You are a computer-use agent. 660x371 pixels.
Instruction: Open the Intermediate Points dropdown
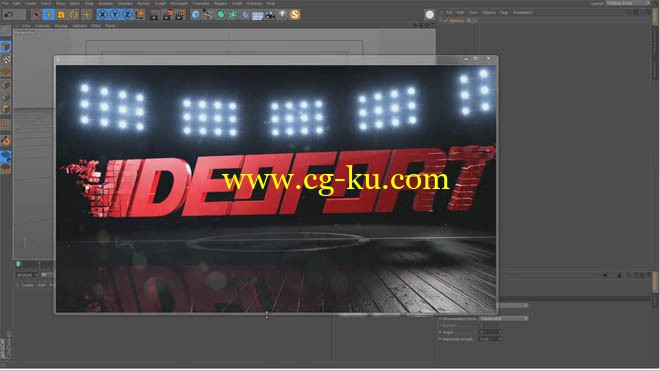(504, 319)
